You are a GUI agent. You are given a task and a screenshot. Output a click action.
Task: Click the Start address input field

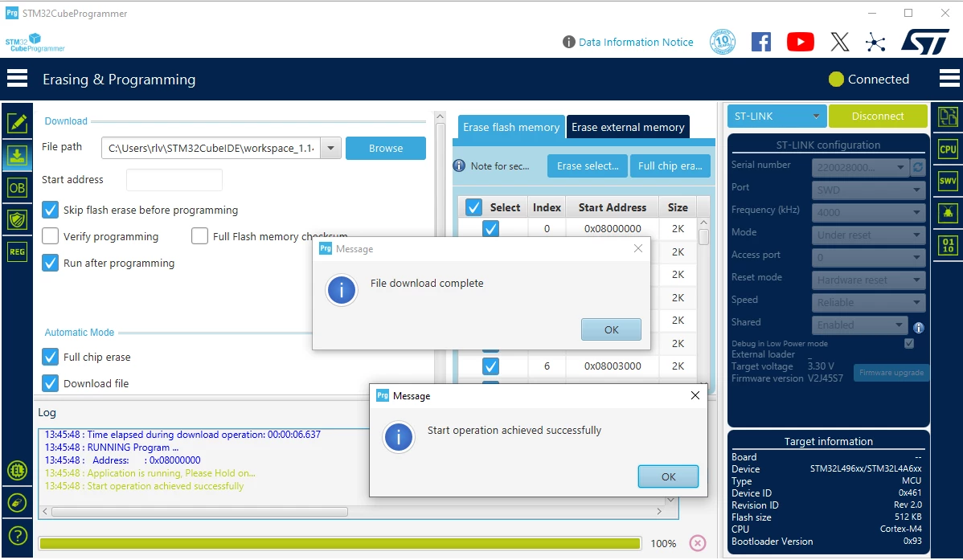tap(174, 180)
